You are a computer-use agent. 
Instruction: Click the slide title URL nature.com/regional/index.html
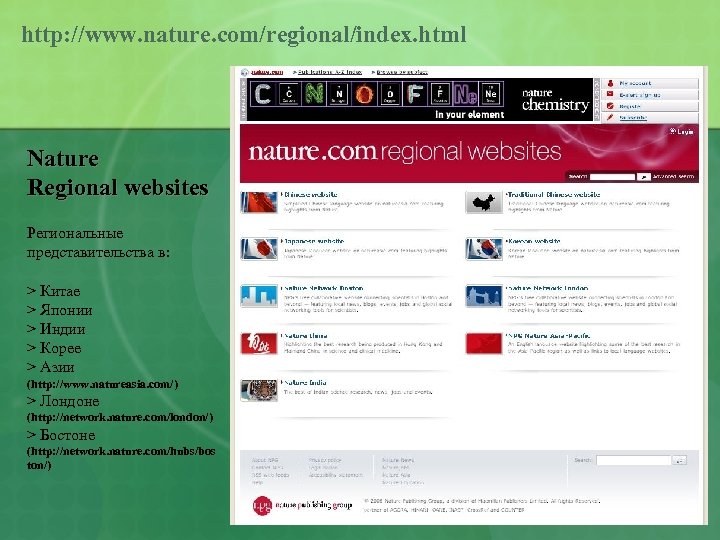tap(244, 35)
